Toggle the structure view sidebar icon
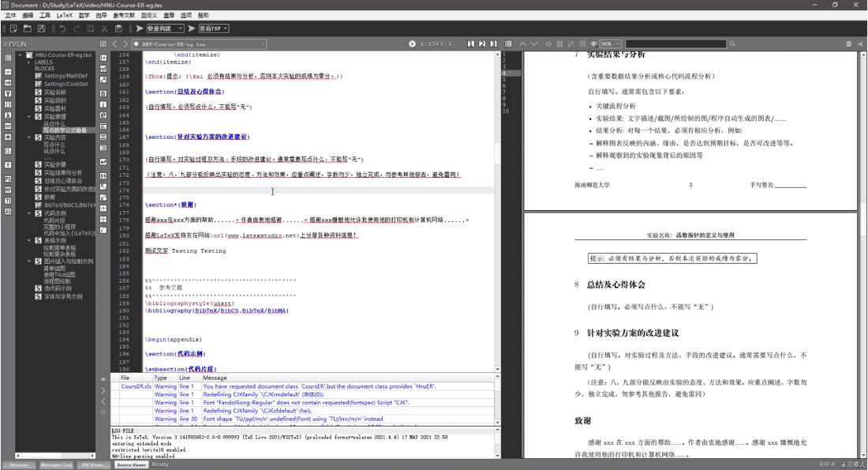Screen dimensions: 868x470 8,58
